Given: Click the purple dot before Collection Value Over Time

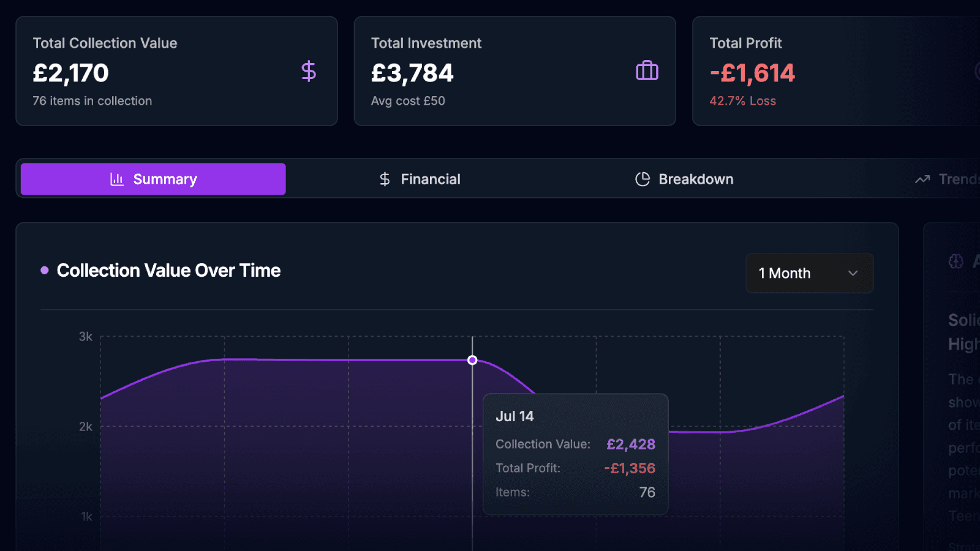Looking at the screenshot, I should [x=45, y=270].
